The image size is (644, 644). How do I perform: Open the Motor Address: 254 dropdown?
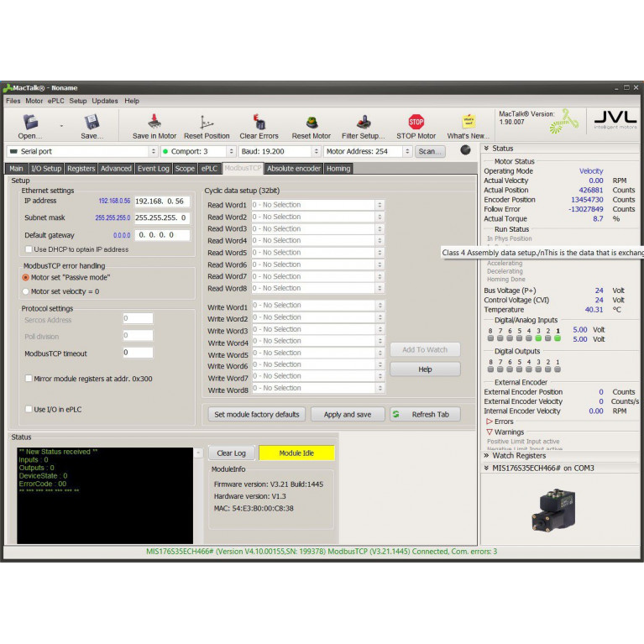(368, 151)
